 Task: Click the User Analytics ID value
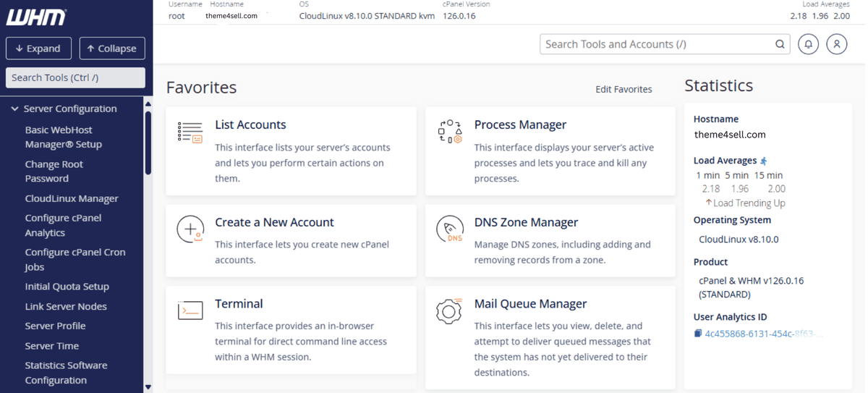(x=765, y=334)
